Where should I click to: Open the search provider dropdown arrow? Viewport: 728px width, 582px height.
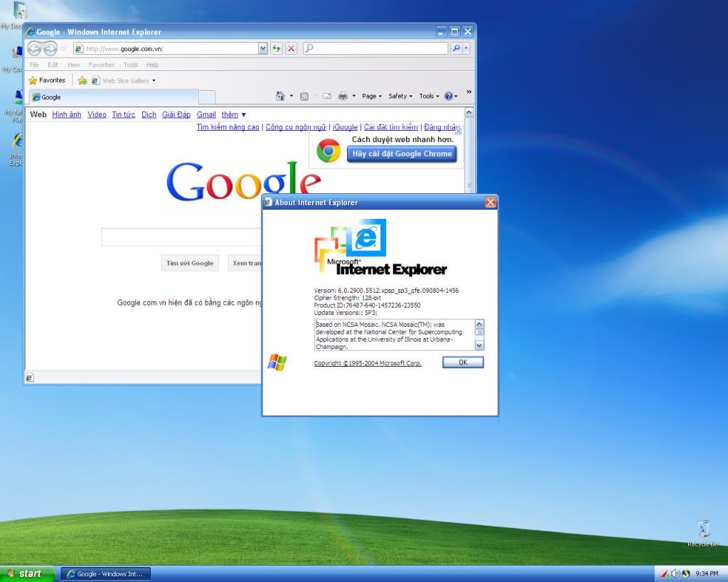(x=466, y=48)
